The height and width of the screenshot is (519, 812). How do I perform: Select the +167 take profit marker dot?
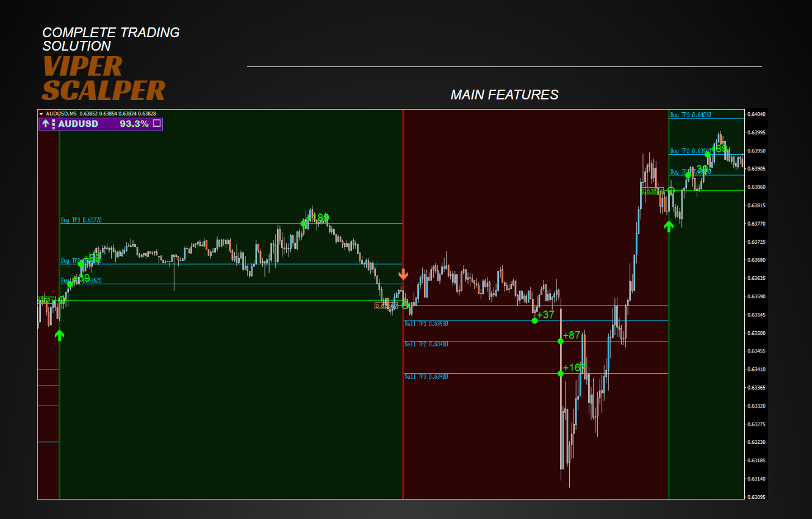click(561, 373)
